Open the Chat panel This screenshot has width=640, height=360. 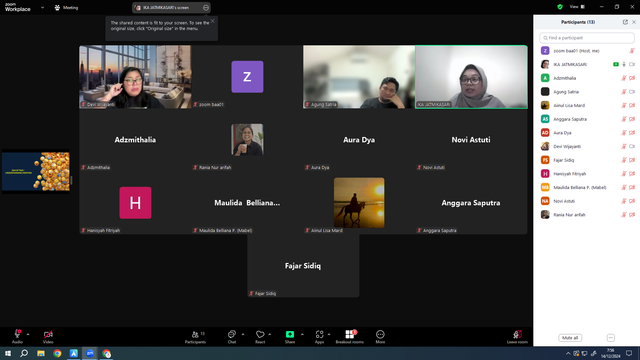(x=232, y=336)
